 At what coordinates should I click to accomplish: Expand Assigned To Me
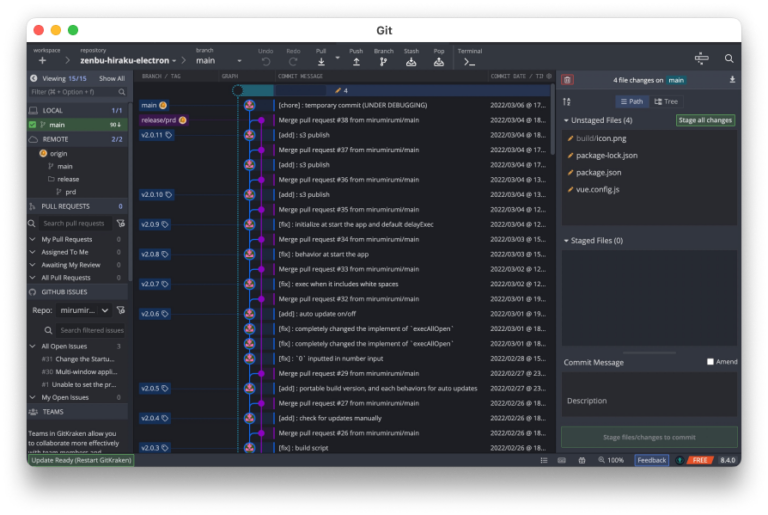coord(32,252)
